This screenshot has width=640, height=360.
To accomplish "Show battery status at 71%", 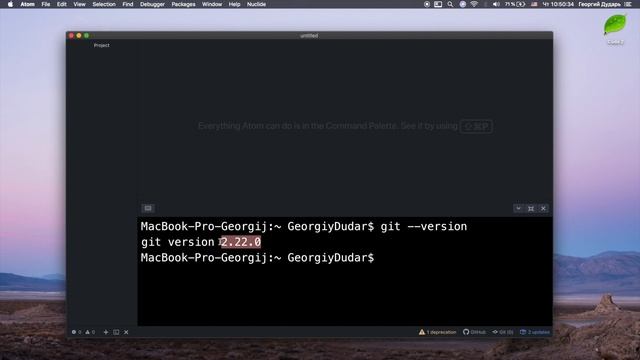I will [515, 4].
